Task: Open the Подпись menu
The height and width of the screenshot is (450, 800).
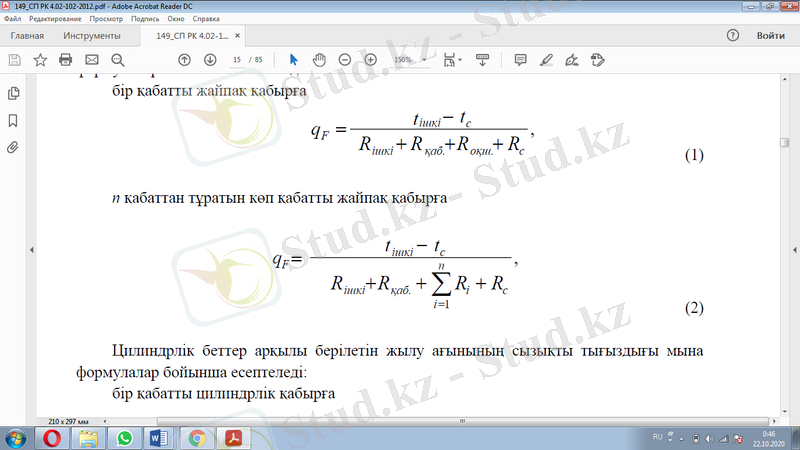Action: 145,19
